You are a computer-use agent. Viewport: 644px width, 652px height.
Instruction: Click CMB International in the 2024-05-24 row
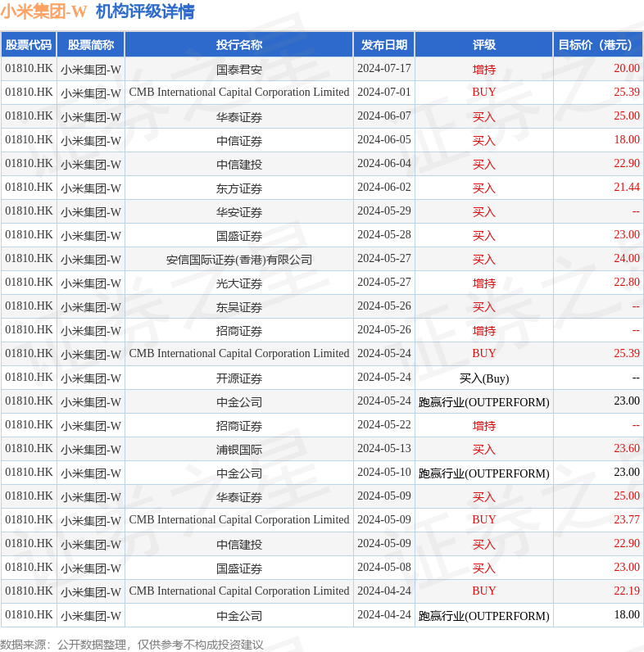pyautogui.click(x=238, y=353)
